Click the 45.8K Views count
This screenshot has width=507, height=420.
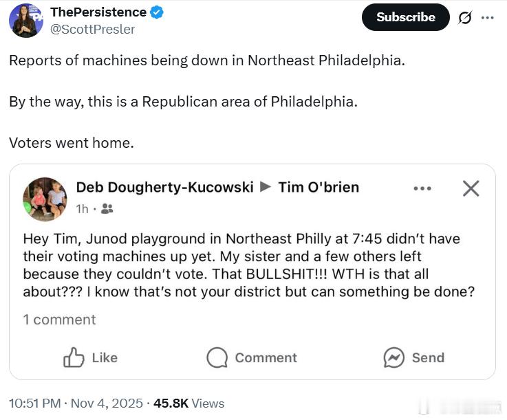pyautogui.click(x=188, y=404)
